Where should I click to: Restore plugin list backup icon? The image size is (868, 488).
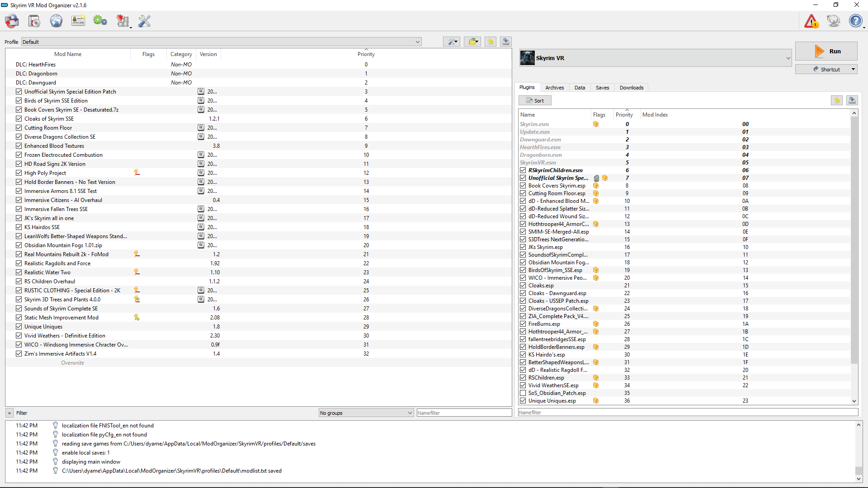point(837,100)
